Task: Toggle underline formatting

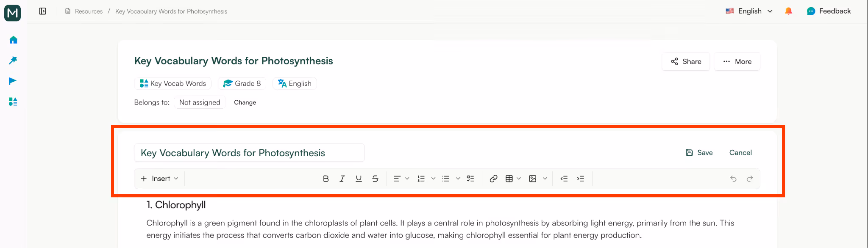Action: [x=359, y=178]
